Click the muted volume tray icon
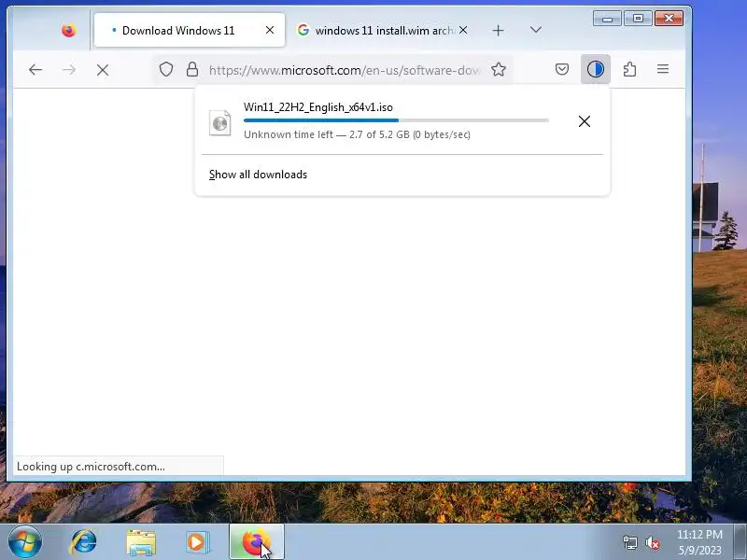747x560 pixels. pyautogui.click(x=652, y=542)
